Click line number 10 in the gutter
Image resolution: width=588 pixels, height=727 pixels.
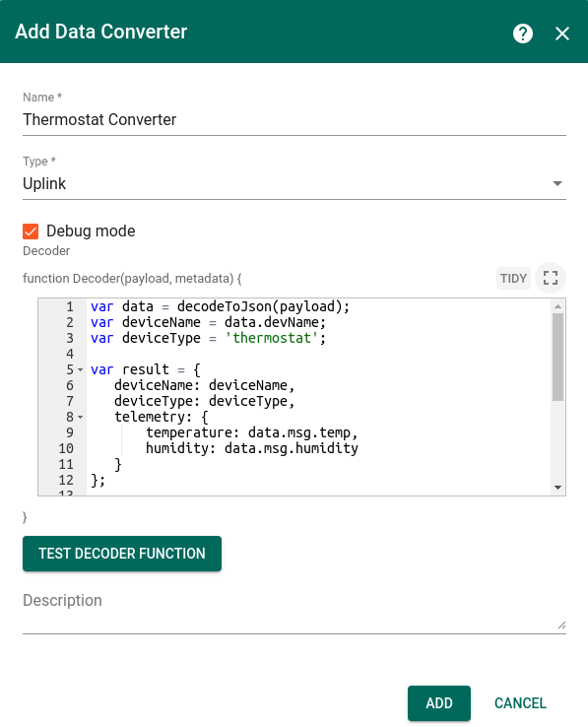click(66, 448)
